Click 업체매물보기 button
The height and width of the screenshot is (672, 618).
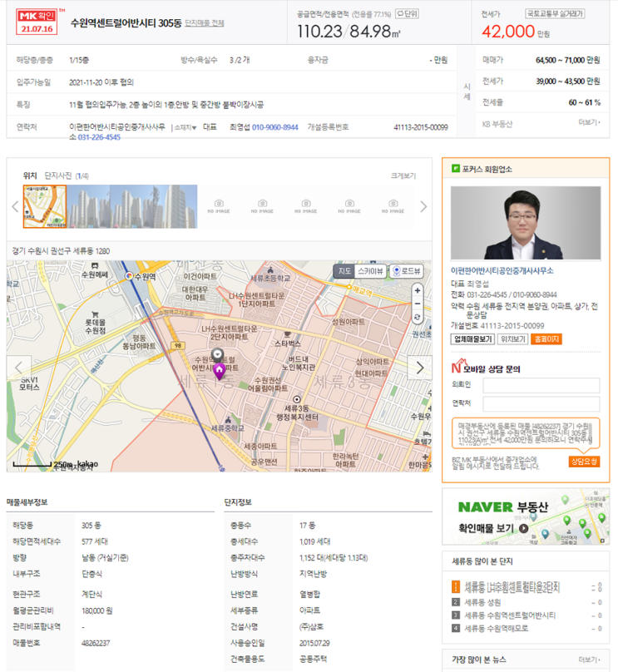pyautogui.click(x=472, y=339)
